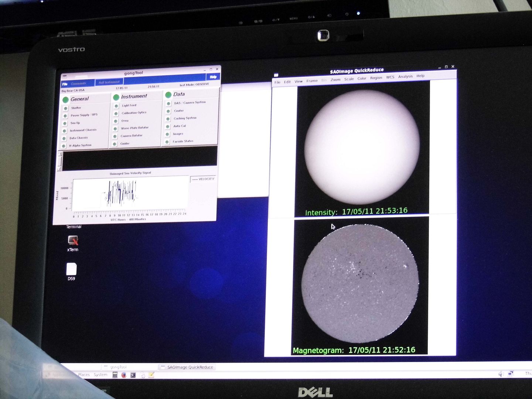Click the Shelter status light
The image size is (532, 399).
coord(66,108)
